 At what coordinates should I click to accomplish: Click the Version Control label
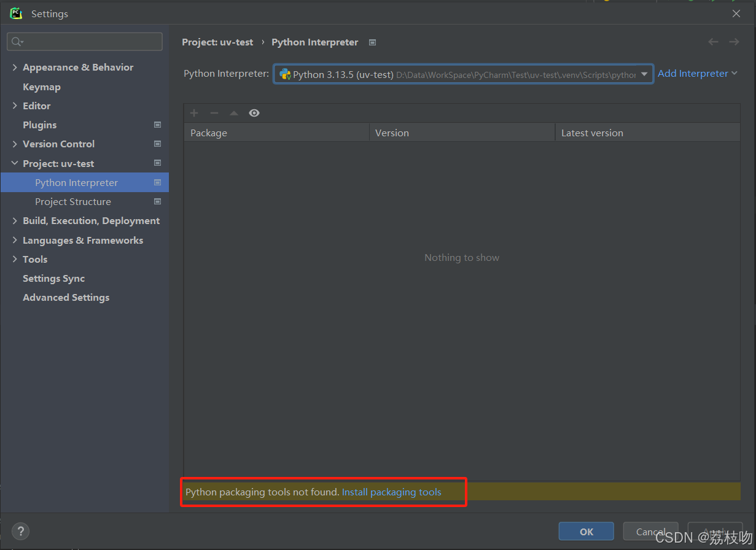(58, 144)
